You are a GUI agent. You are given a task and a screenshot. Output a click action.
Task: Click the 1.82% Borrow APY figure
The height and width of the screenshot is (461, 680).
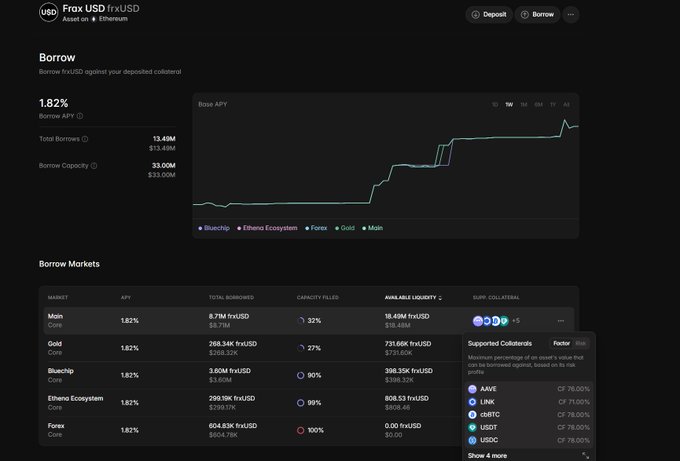pos(54,103)
